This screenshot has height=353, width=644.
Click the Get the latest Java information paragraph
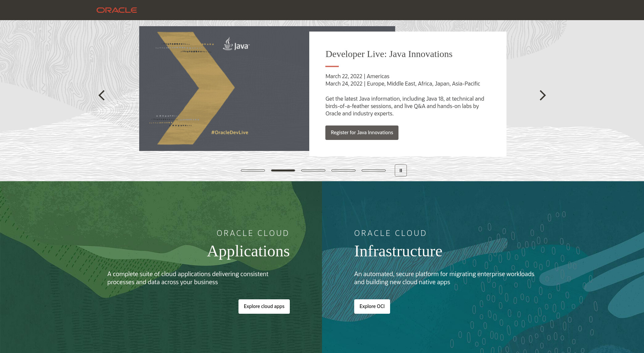(x=405, y=106)
